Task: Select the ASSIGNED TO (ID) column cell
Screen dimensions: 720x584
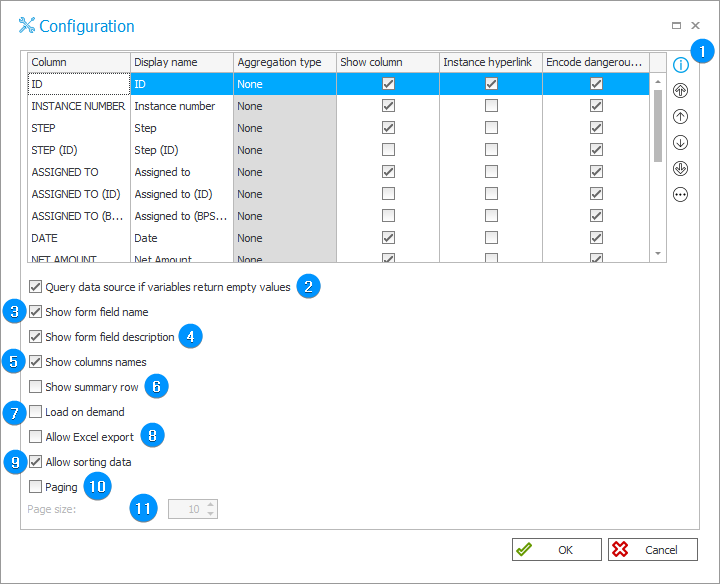Action: pyautogui.click(x=79, y=194)
